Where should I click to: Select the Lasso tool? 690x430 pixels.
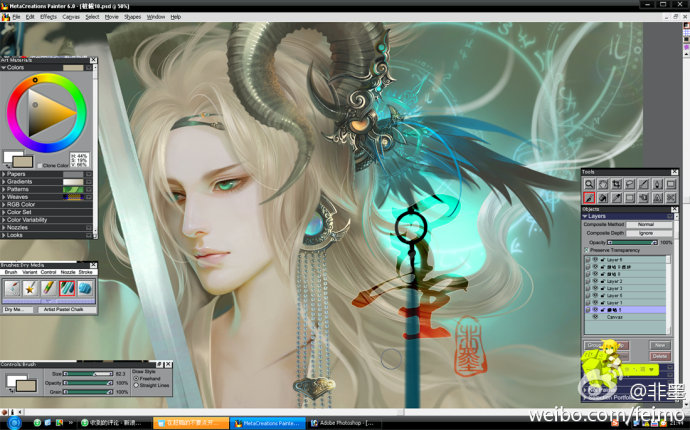(x=630, y=184)
